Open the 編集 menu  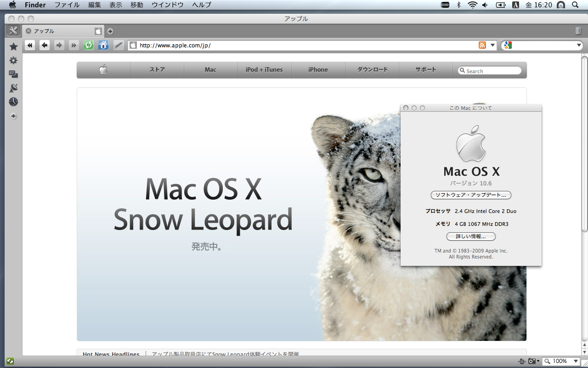95,5
